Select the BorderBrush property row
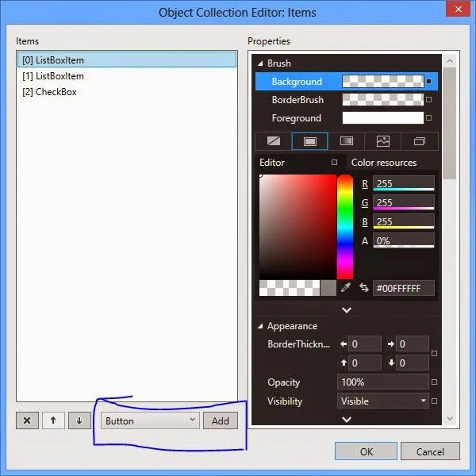This screenshot has width=476, height=476. (347, 100)
